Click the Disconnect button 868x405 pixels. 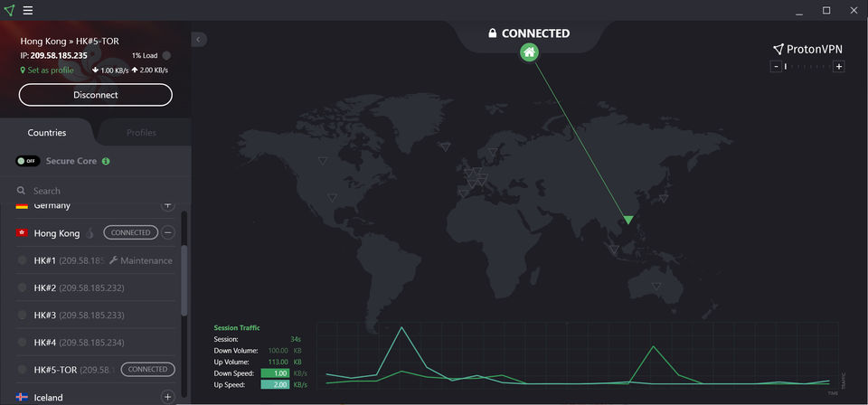pyautogui.click(x=95, y=94)
